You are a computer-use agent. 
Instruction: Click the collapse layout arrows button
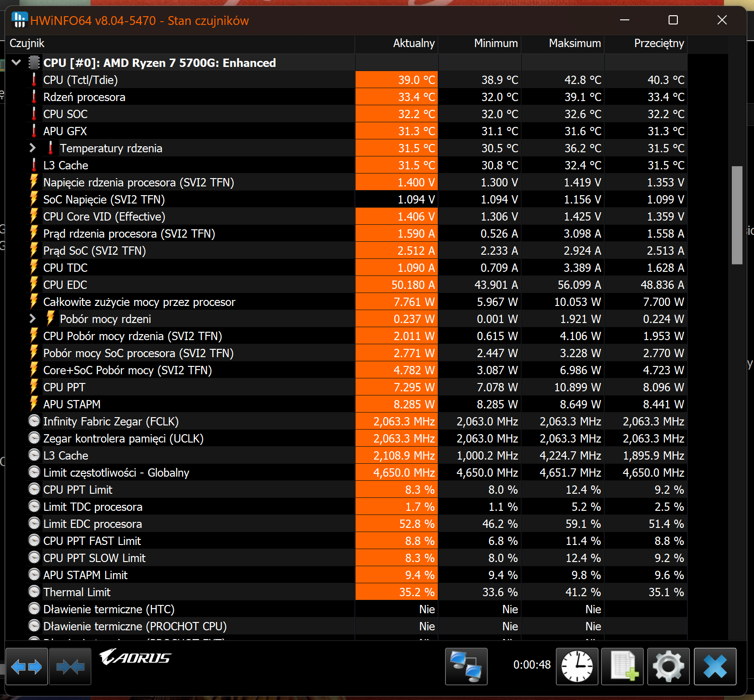[70, 667]
